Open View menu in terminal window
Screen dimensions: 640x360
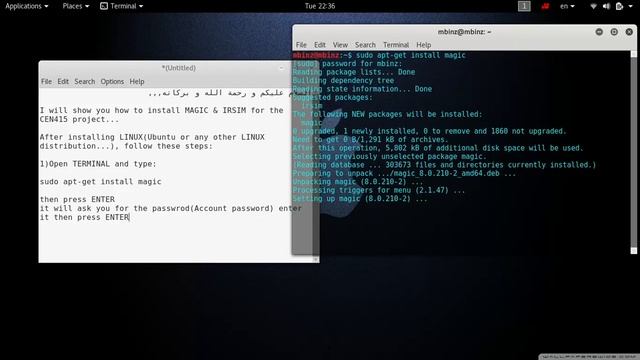click(x=340, y=45)
